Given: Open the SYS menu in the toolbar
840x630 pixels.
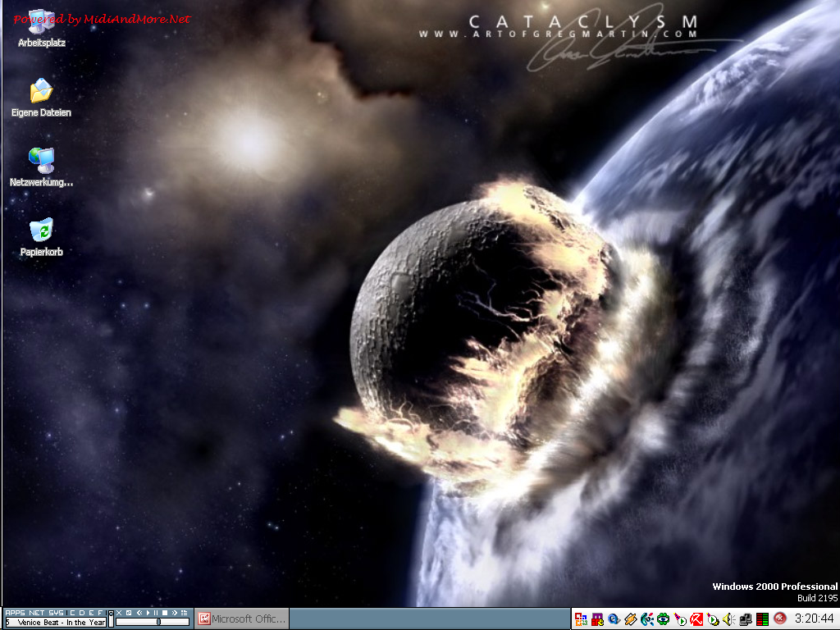Looking at the screenshot, I should click(56, 613).
